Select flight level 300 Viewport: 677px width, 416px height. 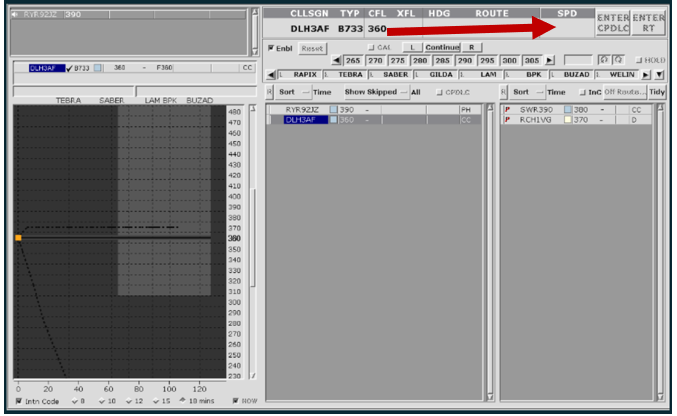pyautogui.click(x=509, y=60)
